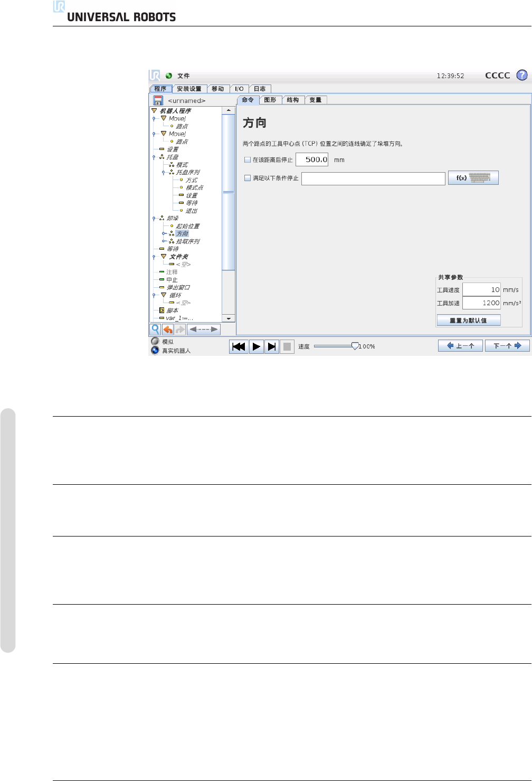532x781 pixels.
Task: Open the 变量 variables tab
Action: pyautogui.click(x=316, y=100)
